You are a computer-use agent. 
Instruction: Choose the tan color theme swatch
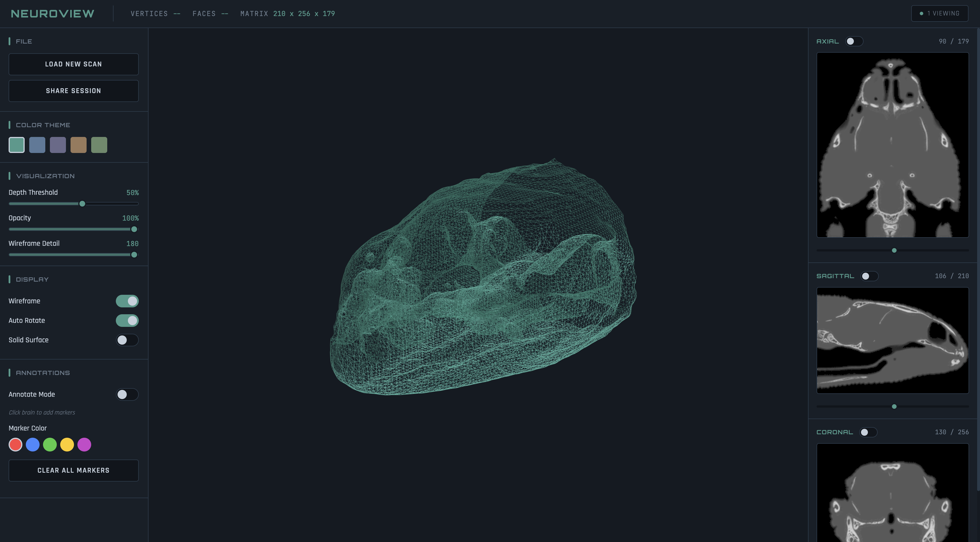pyautogui.click(x=78, y=145)
